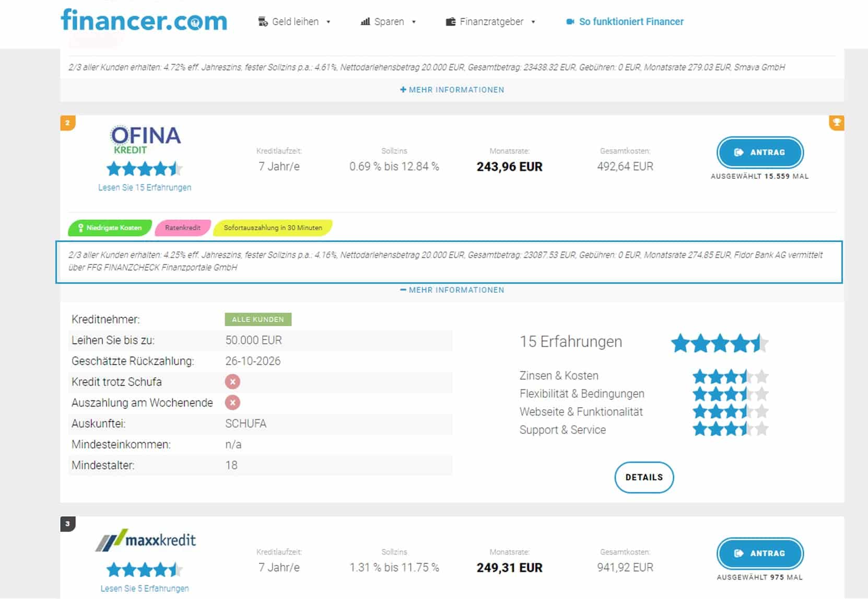Open the financer.com logo homepage
This screenshot has height=599, width=868.
pos(144,20)
